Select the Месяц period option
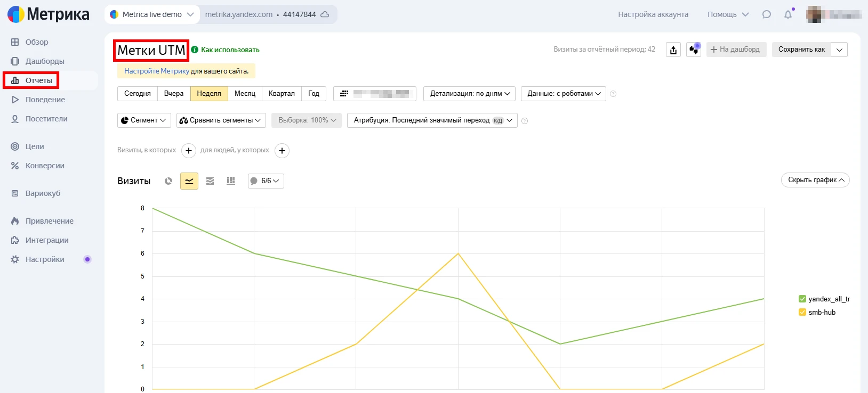The image size is (868, 393). pos(245,94)
